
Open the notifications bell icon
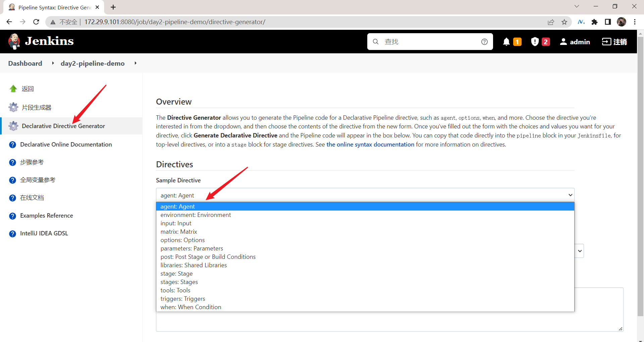(506, 42)
